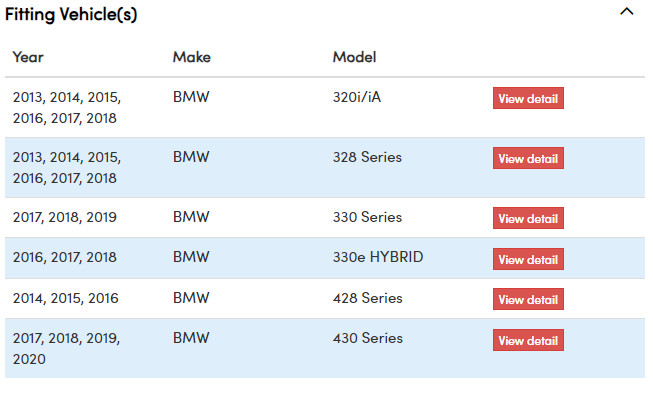The width and height of the screenshot is (653, 407).
Task: Click the Fitting Vehicle(s) heading
Action: [71, 14]
